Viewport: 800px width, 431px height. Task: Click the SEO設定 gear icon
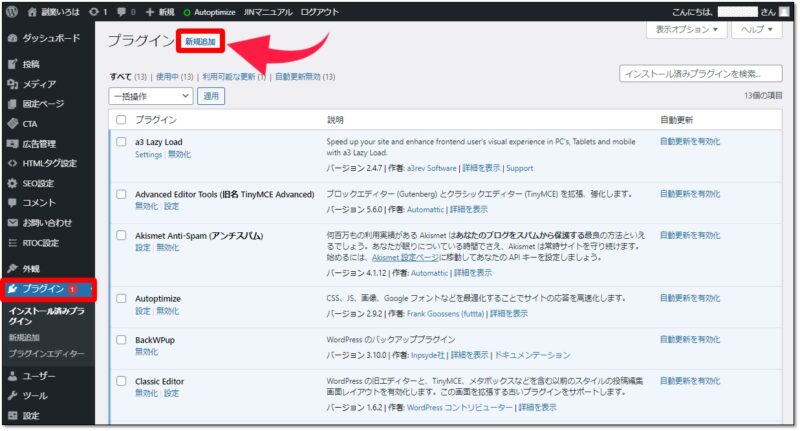point(13,183)
